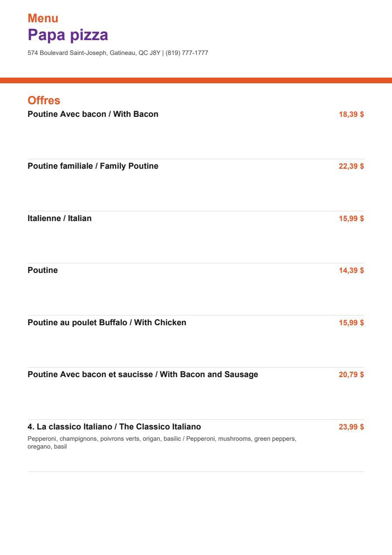
Task: Click the Buffalo chicken poutine 15,99 $ price
Action: [351, 323]
